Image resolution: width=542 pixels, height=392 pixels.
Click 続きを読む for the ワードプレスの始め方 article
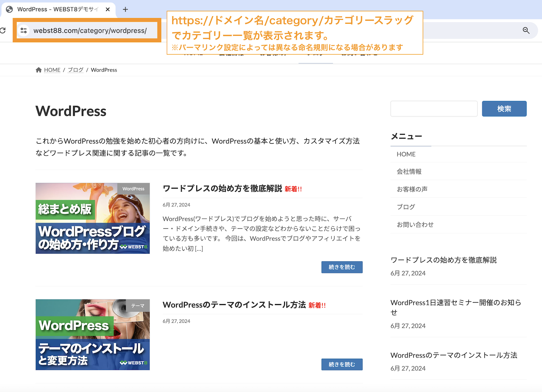[x=342, y=267]
